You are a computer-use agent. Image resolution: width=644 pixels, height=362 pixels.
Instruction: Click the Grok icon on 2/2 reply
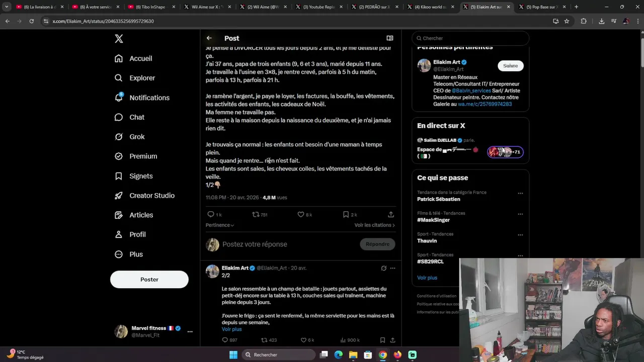tap(384, 268)
